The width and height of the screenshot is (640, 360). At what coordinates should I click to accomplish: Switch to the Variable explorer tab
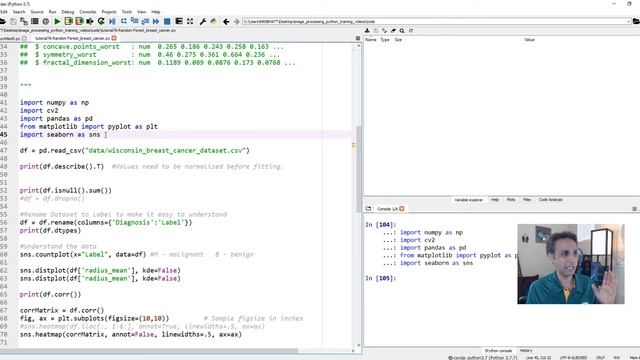point(468,200)
